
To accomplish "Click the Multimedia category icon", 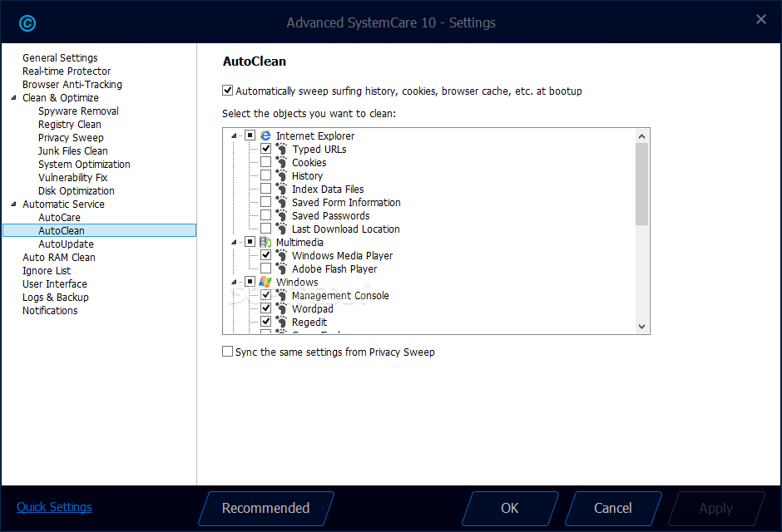I will click(265, 242).
